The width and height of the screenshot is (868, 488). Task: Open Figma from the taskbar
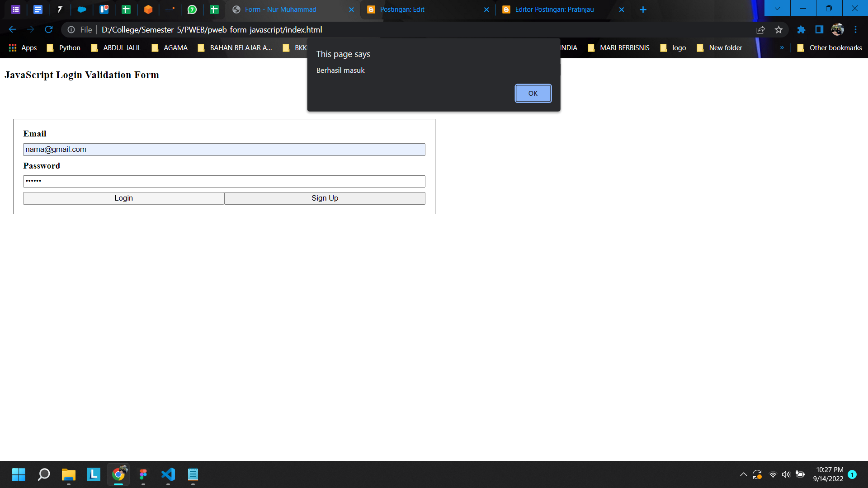click(x=143, y=474)
